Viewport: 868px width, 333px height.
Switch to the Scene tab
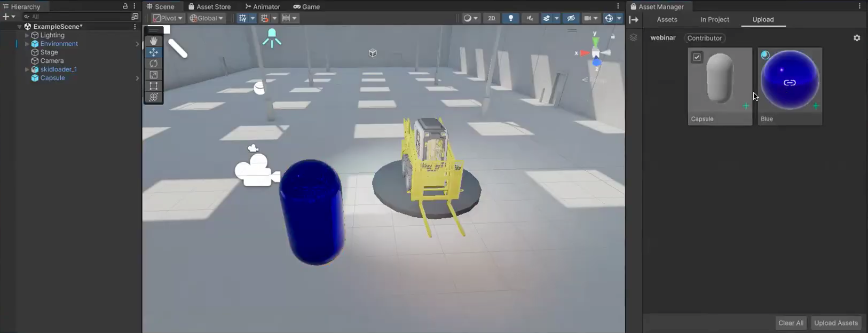coord(161,6)
